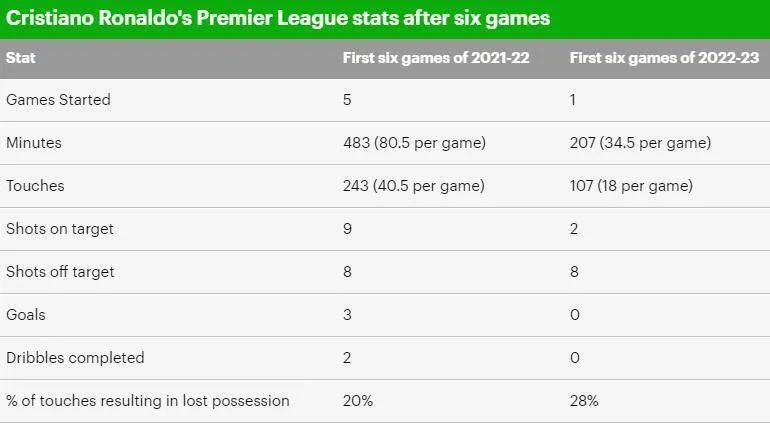Select the 20% lost possession cell
The image size is (770, 426).
pos(358,401)
